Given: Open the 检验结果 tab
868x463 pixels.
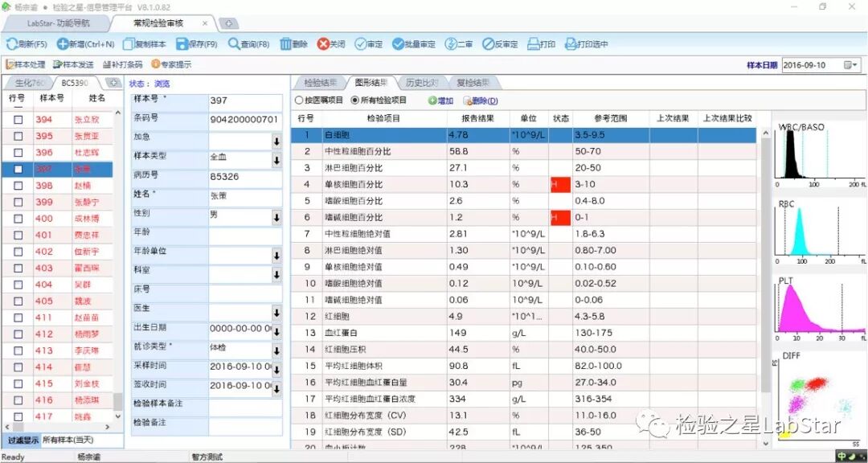Looking at the screenshot, I should point(321,83).
